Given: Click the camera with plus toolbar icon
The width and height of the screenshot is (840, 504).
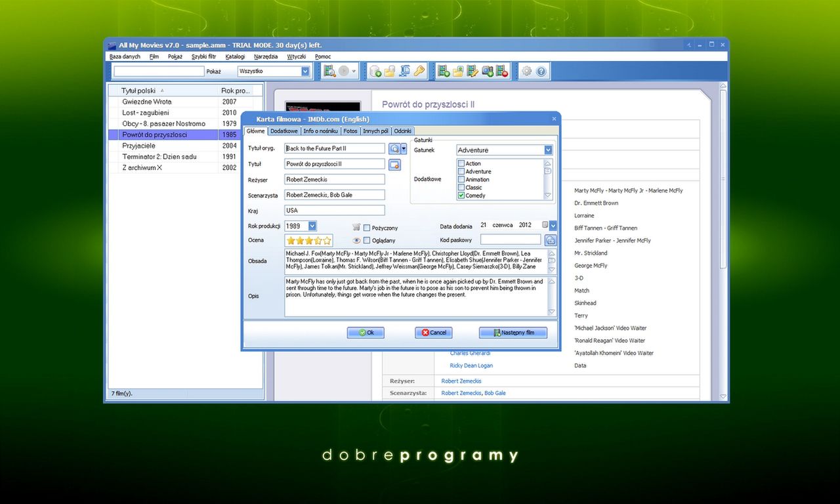Looking at the screenshot, I should coord(488,71).
